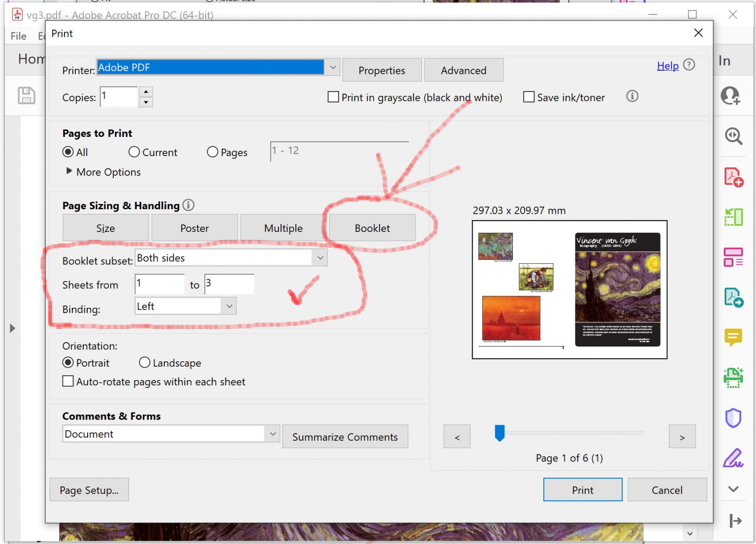
Task: Open the marquee zoom tool icon
Action: pos(733,137)
